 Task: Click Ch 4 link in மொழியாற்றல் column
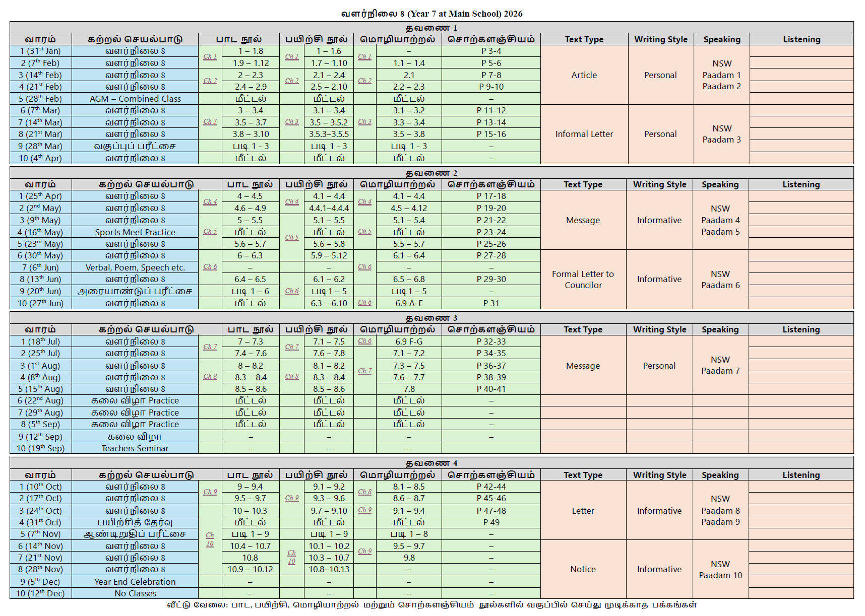tap(364, 202)
